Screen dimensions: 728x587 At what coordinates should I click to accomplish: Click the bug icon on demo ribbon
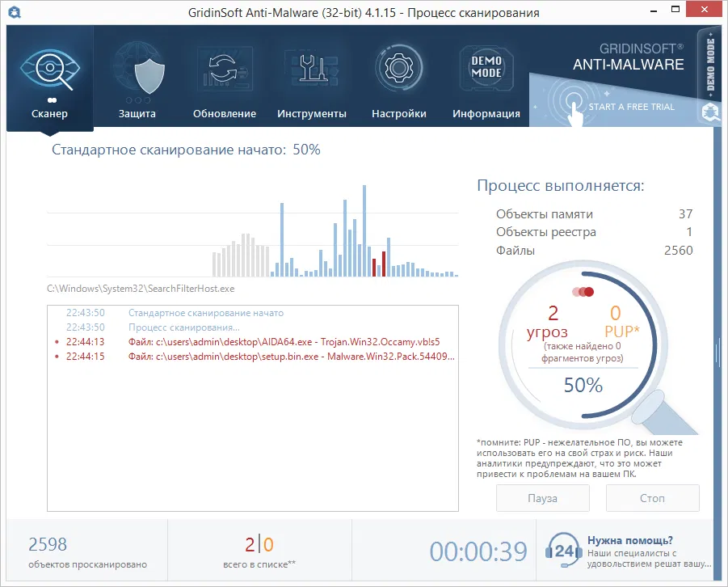(711, 112)
